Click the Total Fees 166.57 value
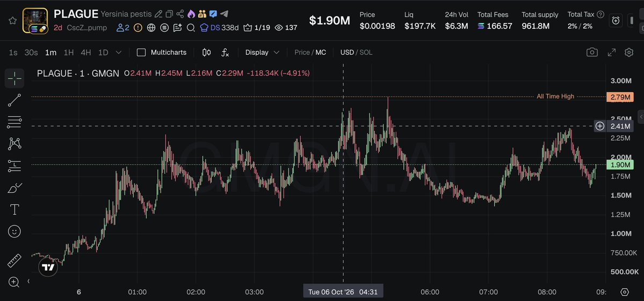Screen dimensions: 644x301 (495, 26)
